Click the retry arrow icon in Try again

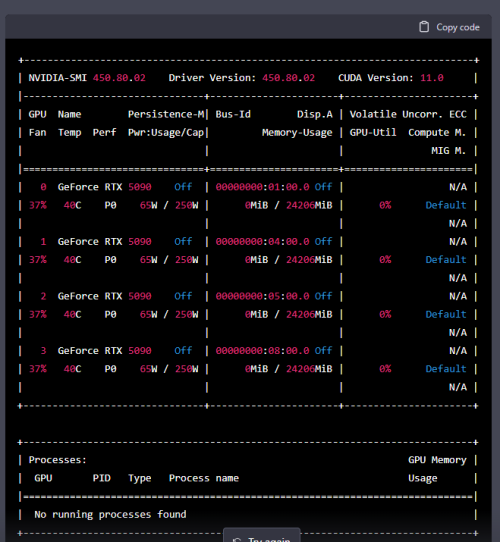point(237,540)
